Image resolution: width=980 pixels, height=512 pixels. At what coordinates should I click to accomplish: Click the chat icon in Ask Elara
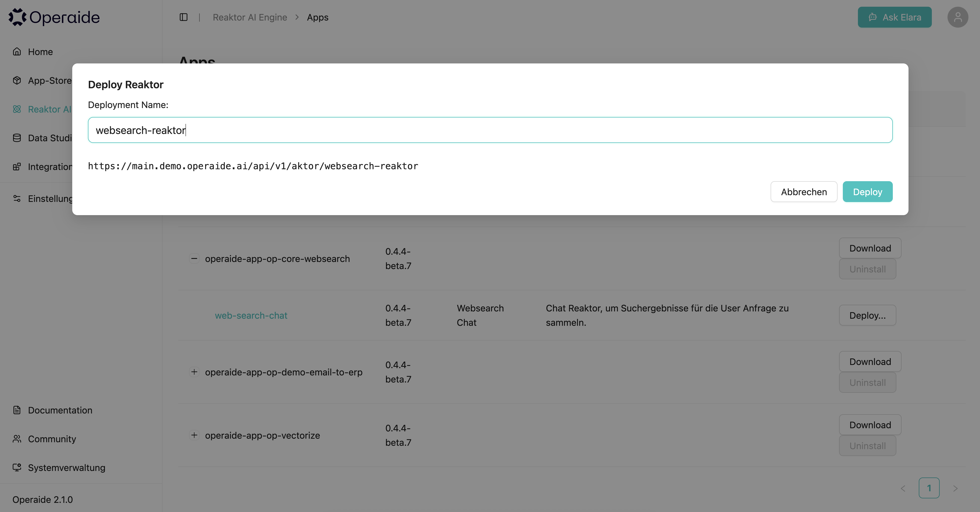pos(872,17)
